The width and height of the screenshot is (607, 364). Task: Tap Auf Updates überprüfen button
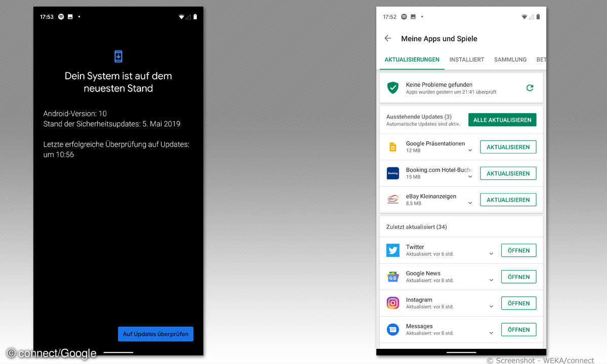point(156,334)
